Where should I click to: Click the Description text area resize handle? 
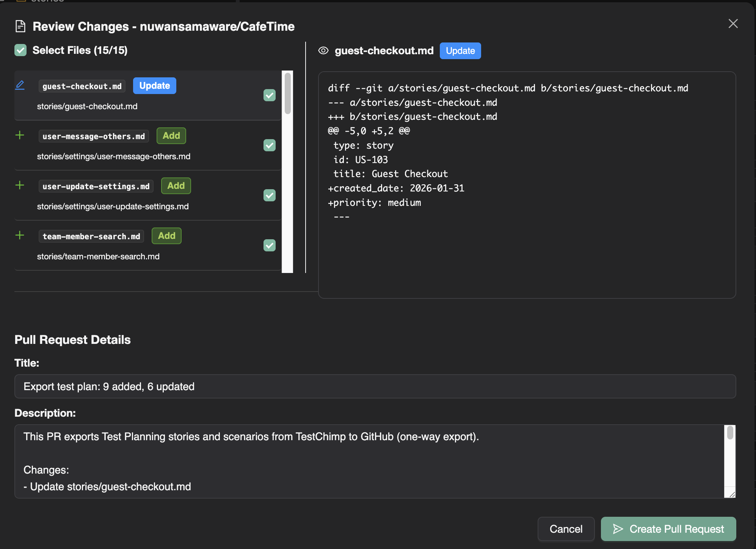coord(732,494)
